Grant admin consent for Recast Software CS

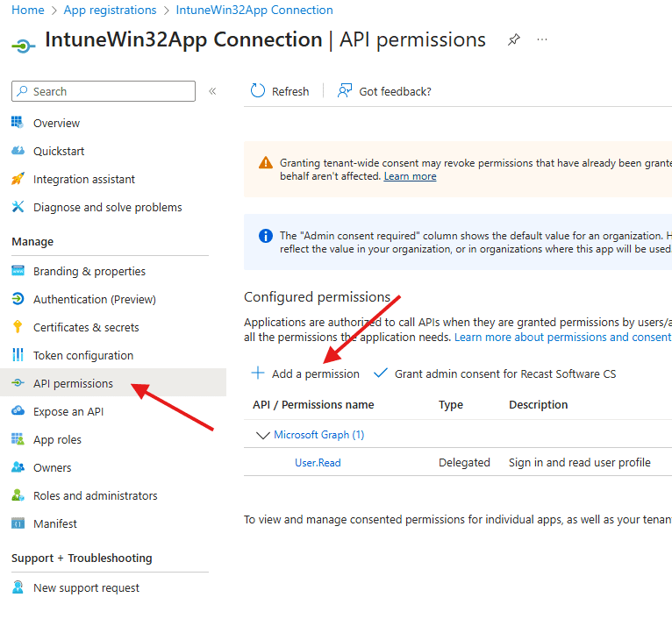click(495, 373)
